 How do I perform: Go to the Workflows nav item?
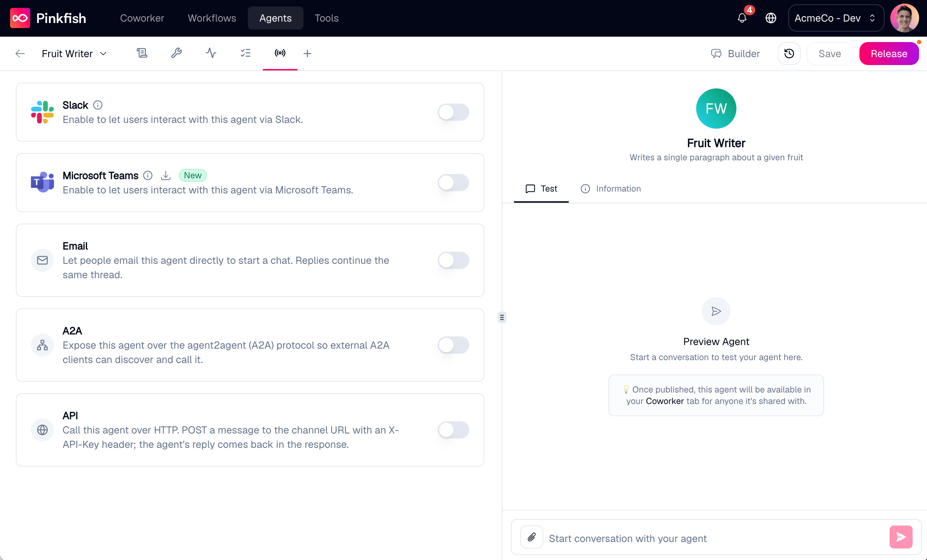212,18
